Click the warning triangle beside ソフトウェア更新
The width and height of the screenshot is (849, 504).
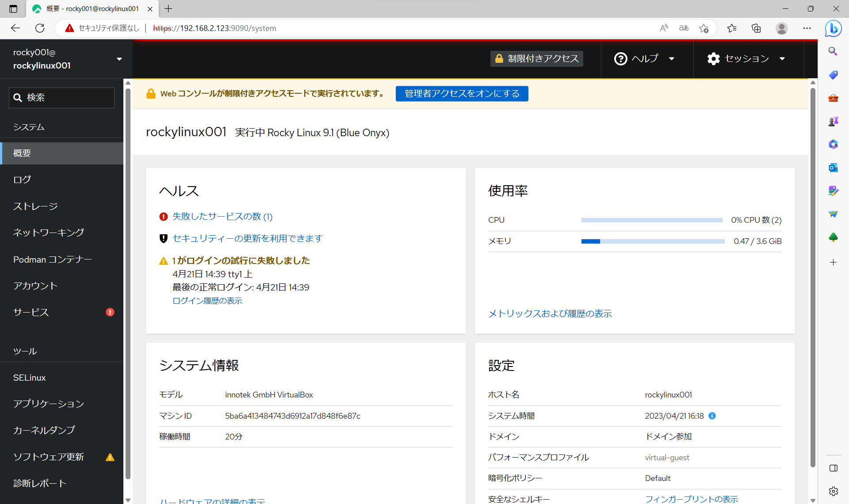pyautogui.click(x=110, y=457)
